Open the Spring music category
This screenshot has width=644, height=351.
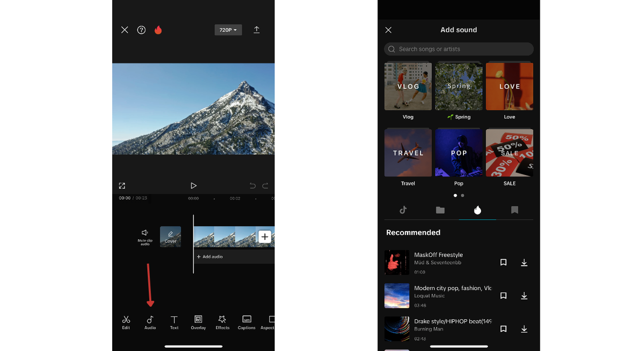459,91
